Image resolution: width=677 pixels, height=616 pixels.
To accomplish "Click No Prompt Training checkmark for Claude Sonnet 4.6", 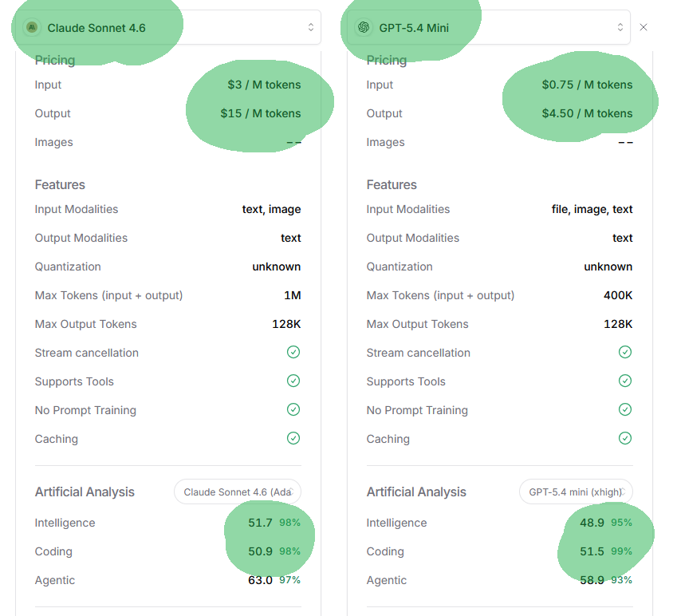I will click(x=293, y=409).
